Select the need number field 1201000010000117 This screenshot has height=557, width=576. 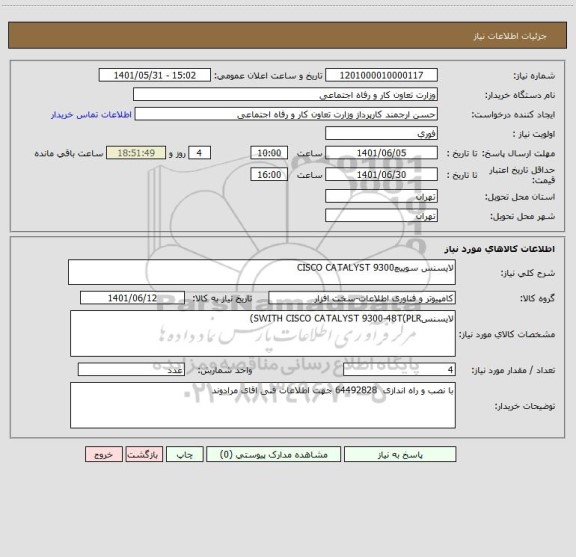coord(381,75)
